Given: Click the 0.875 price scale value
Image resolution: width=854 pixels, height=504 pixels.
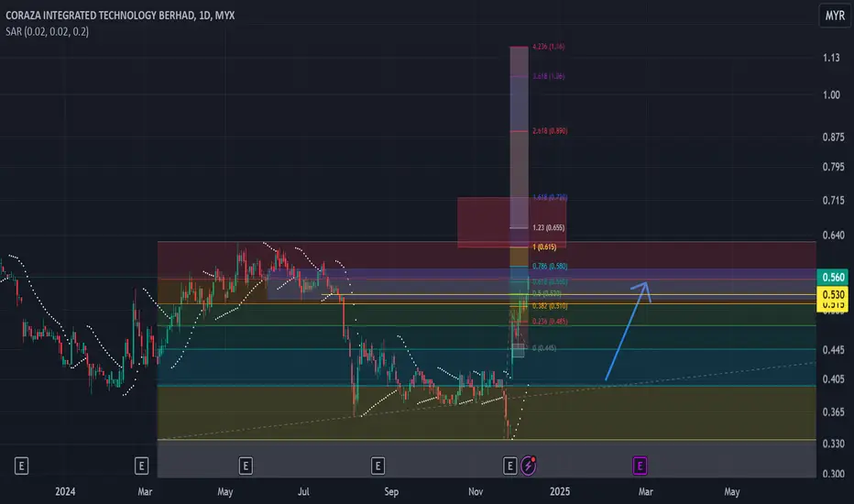Looking at the screenshot, I should [833, 137].
